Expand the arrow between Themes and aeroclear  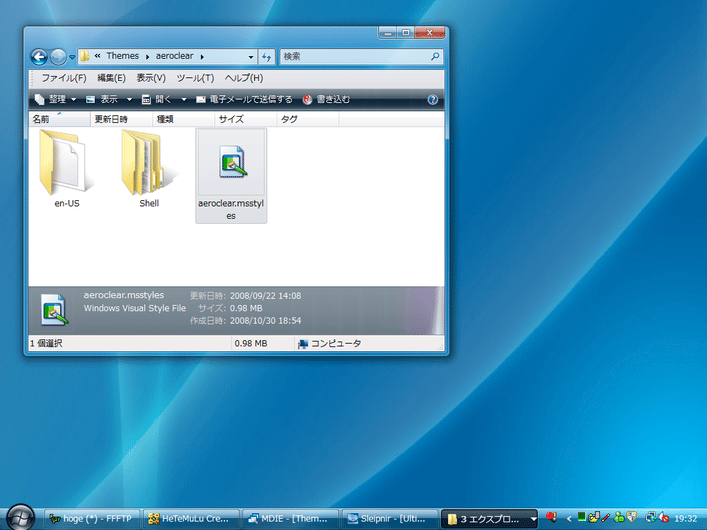(147, 57)
